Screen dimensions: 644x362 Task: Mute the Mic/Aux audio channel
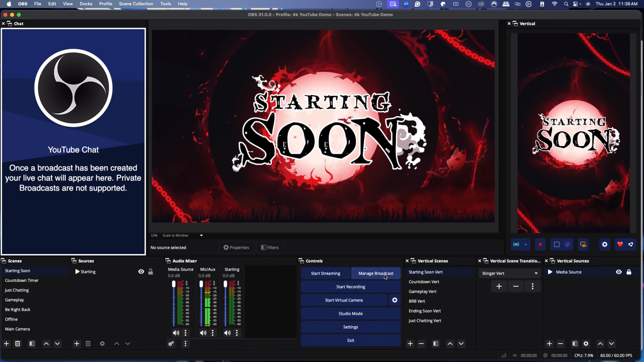pos(203,333)
